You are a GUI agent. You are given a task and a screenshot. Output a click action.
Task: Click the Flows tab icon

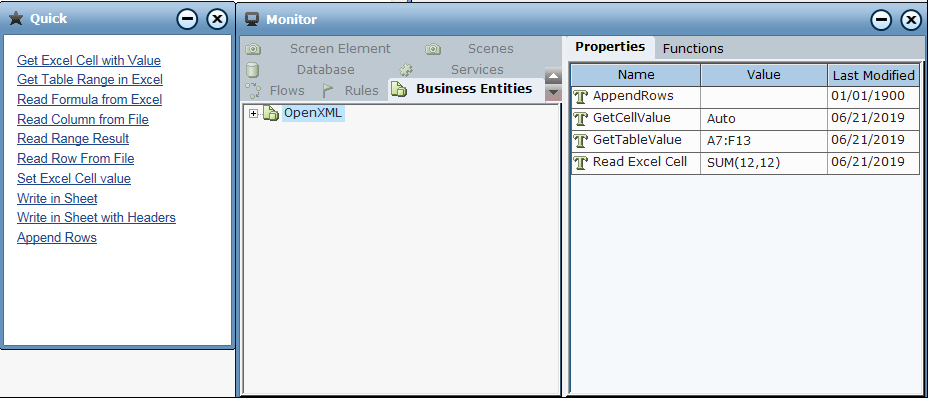253,91
